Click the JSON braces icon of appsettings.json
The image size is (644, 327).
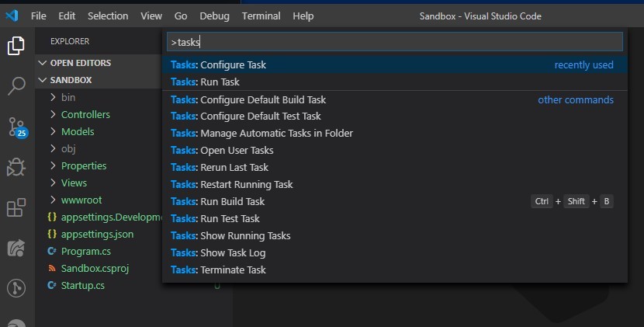(x=52, y=234)
